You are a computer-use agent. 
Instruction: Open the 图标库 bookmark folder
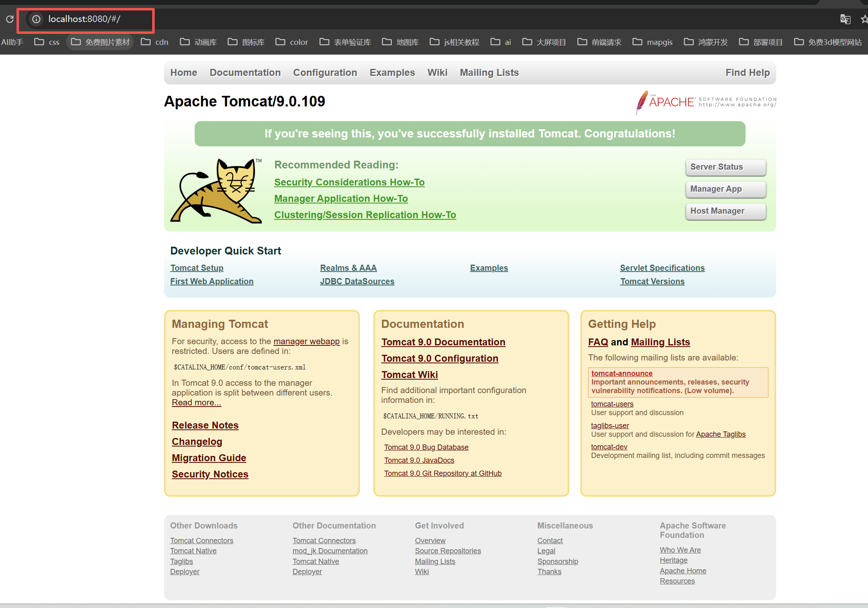point(246,42)
